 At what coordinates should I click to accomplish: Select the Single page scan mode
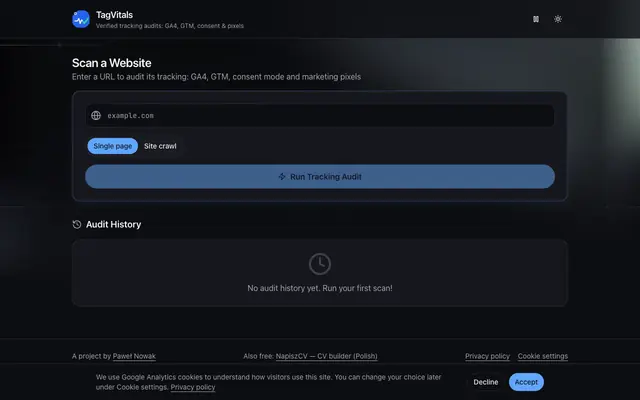113,146
